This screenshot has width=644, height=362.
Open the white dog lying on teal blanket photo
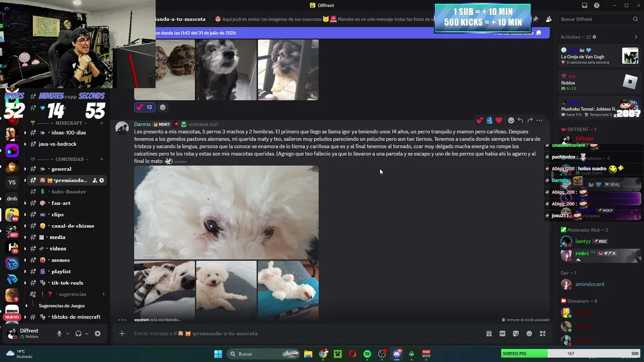click(288, 290)
